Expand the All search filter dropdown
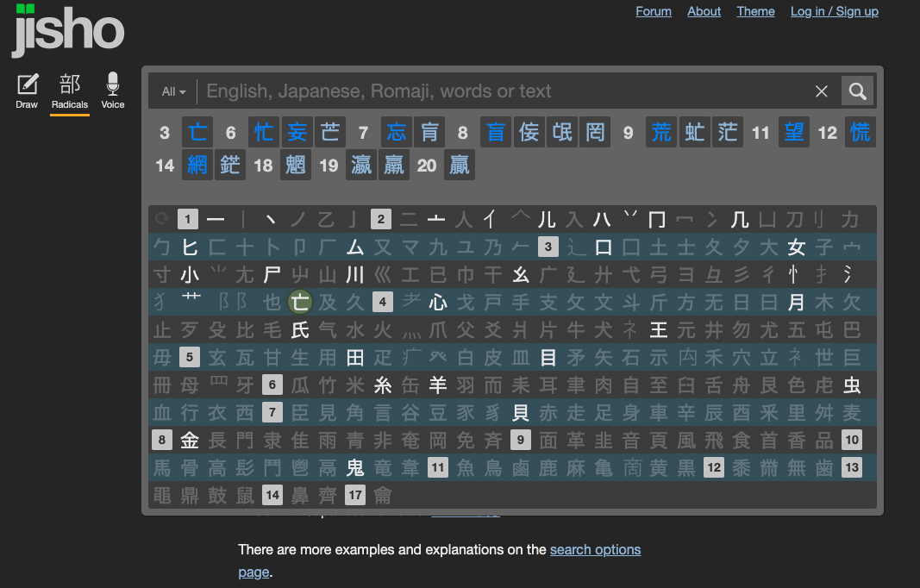Screen dimensions: 920x588 [173, 91]
